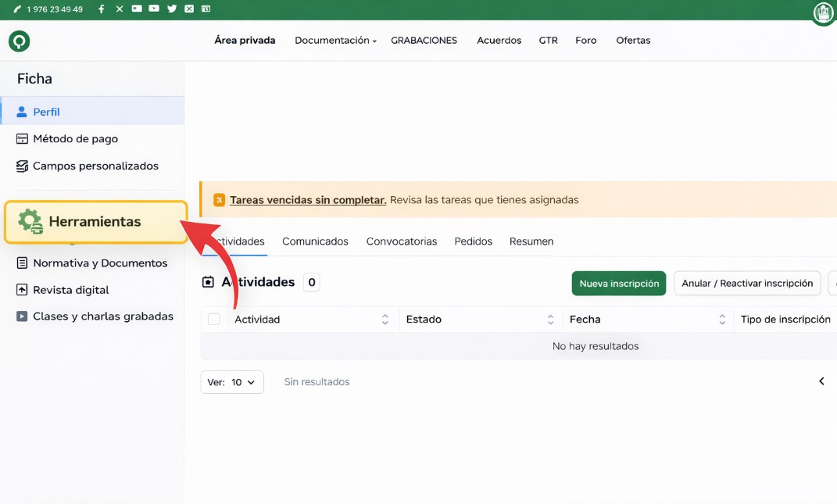837x504 pixels.
Task: Click the Nueva inscripción button
Action: [x=618, y=284]
